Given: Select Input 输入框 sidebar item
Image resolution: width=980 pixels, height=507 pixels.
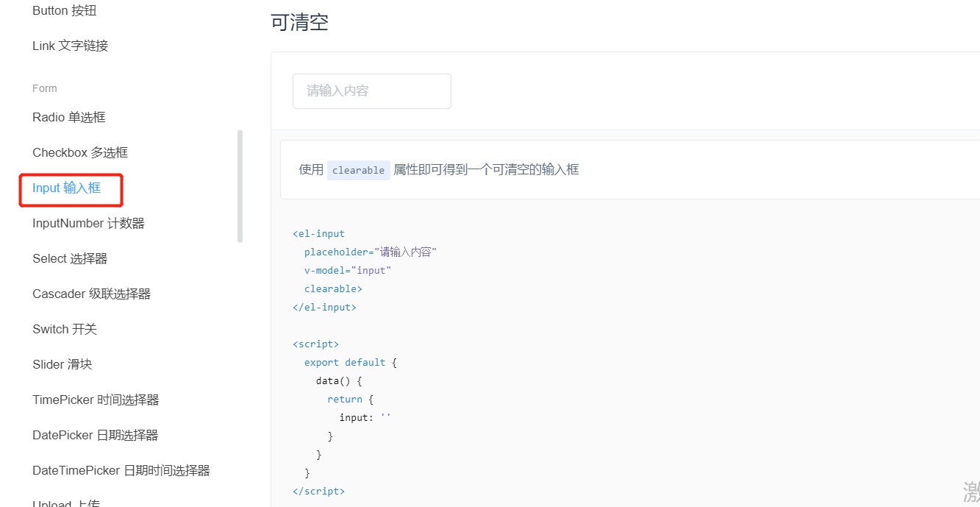Looking at the screenshot, I should point(66,188).
